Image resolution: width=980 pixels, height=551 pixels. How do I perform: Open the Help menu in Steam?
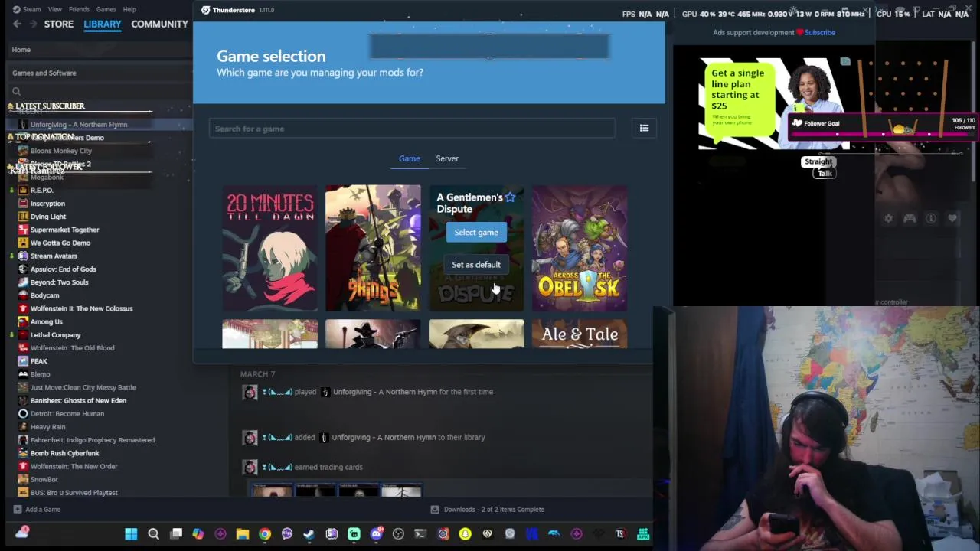[129, 9]
